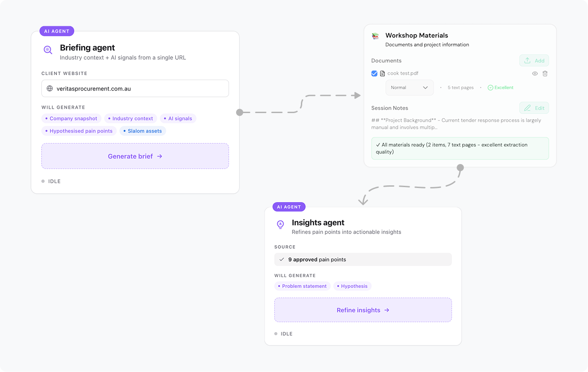Select the Hypothesised pain points tag

(x=79, y=131)
